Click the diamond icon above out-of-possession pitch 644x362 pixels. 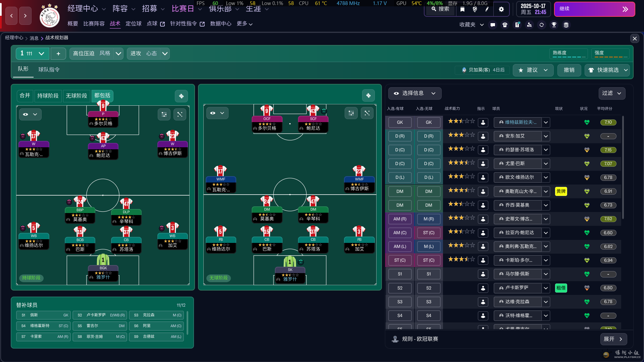coord(368,96)
